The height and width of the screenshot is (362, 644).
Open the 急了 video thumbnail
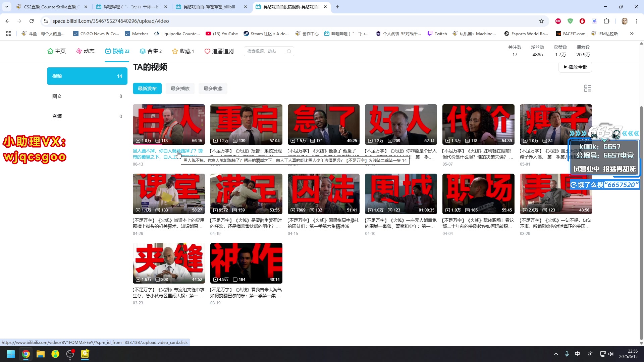point(324,124)
